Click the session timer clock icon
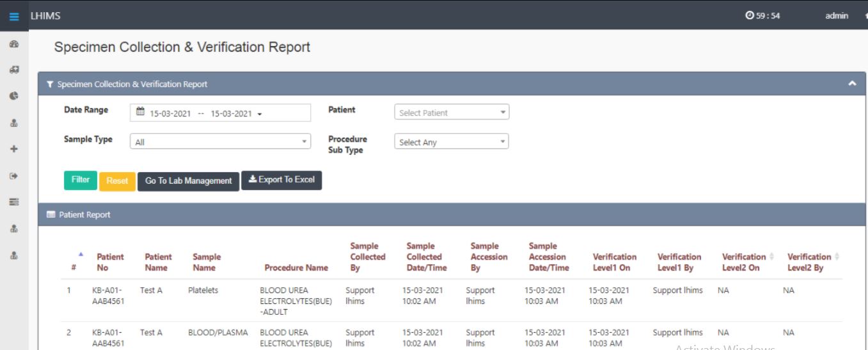Screen dimensions: 868x350 click(750, 16)
